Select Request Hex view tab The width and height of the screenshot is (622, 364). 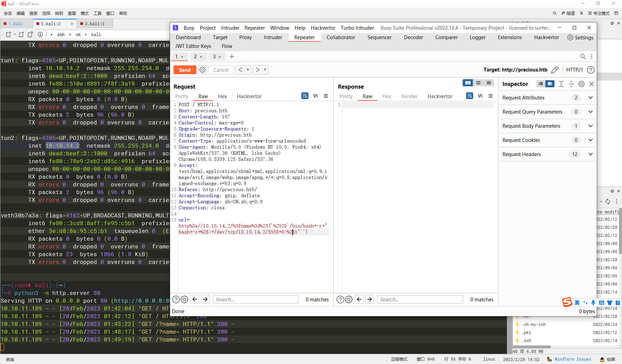click(222, 96)
